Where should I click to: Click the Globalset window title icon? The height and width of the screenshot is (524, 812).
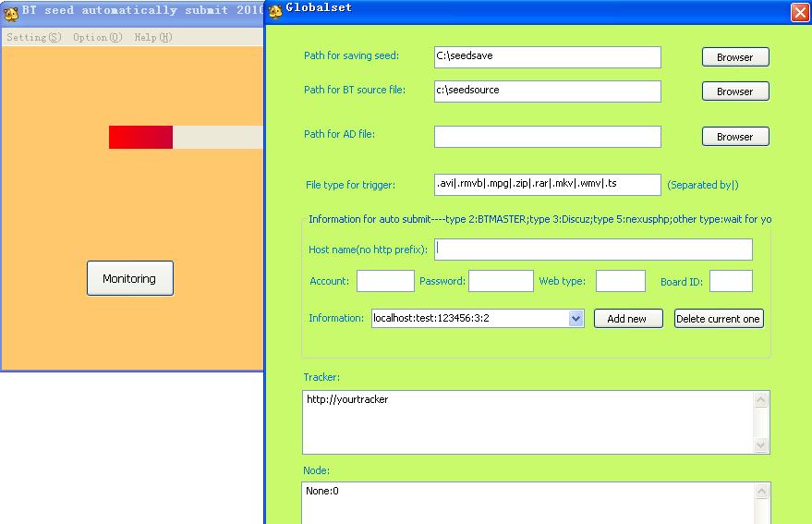[275, 10]
